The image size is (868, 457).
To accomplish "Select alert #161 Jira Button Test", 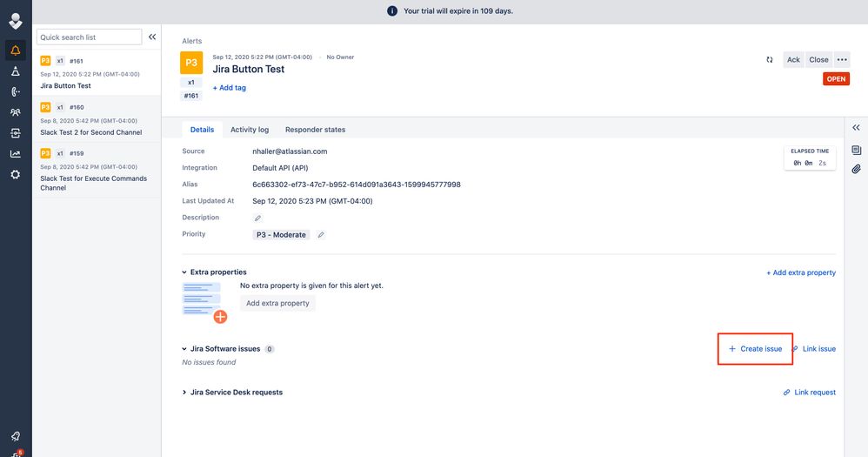I will (x=97, y=72).
